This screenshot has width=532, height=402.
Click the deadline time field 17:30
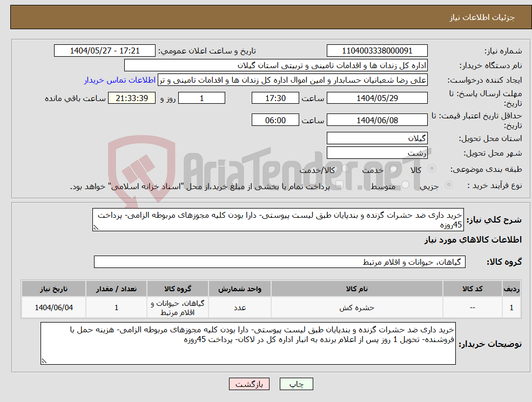pos(275,98)
